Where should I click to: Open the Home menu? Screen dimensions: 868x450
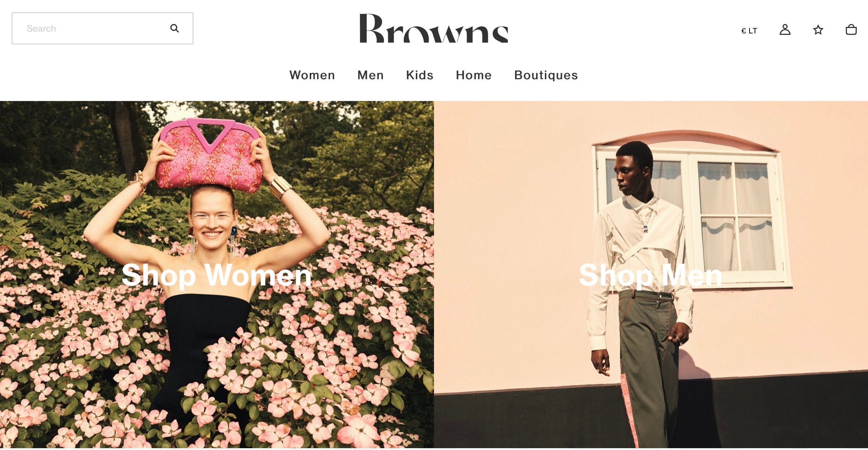(474, 75)
